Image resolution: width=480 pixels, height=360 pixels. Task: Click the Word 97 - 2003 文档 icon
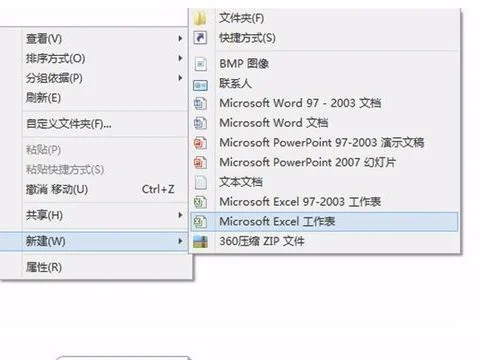point(200,103)
